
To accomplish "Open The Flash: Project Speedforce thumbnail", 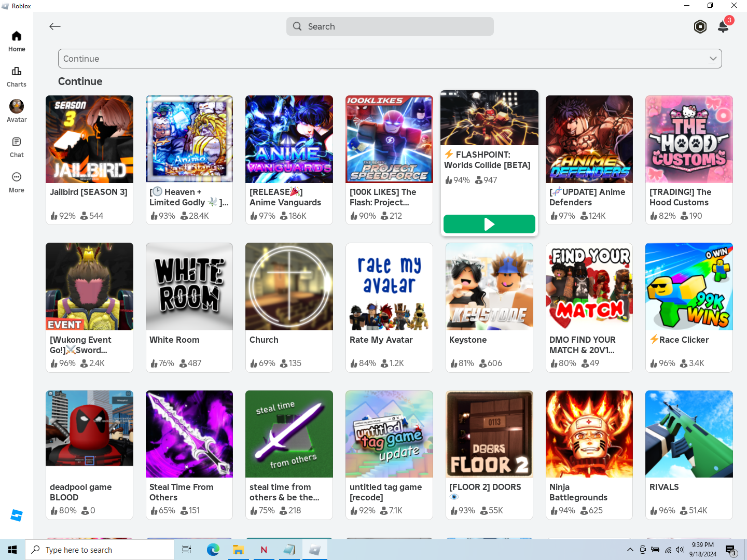I will click(389, 139).
